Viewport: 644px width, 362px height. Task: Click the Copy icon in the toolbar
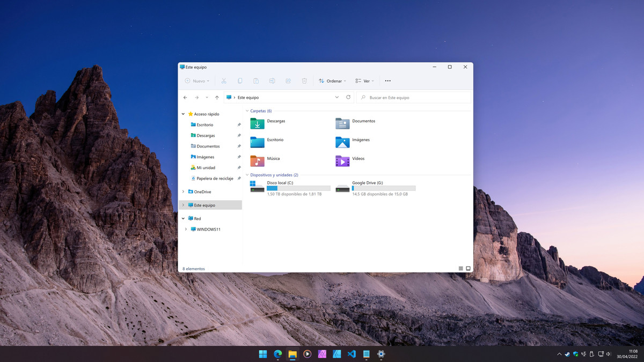coord(240,80)
